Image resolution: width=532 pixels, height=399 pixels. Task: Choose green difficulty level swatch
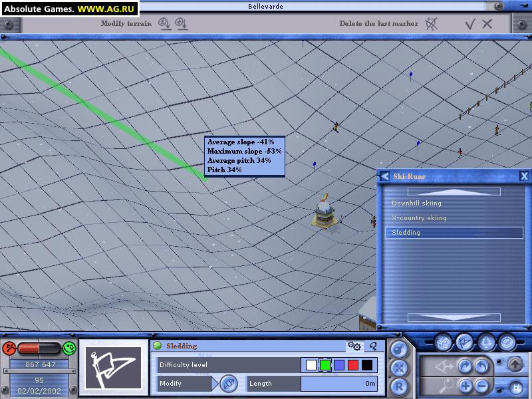[x=325, y=365]
